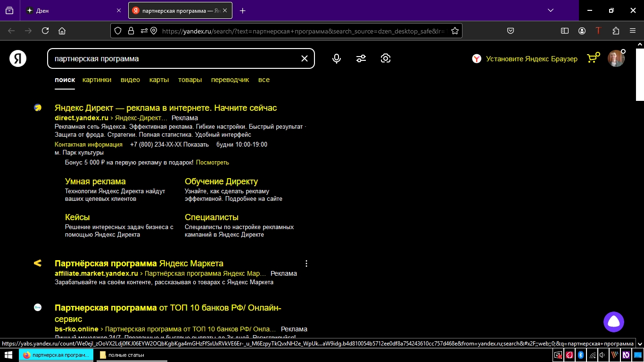Switch to the Дзен browser tab
644x362 pixels.
(x=74, y=10)
